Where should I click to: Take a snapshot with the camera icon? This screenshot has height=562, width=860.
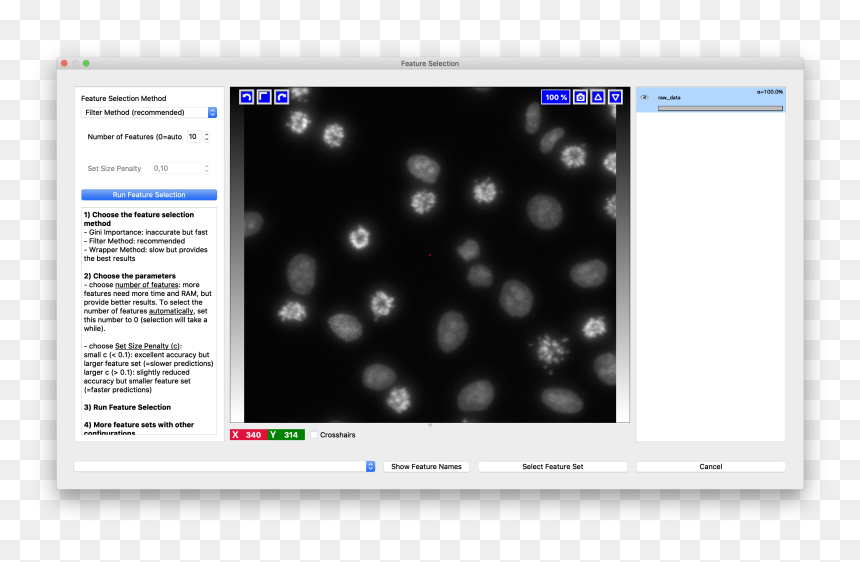pos(580,97)
